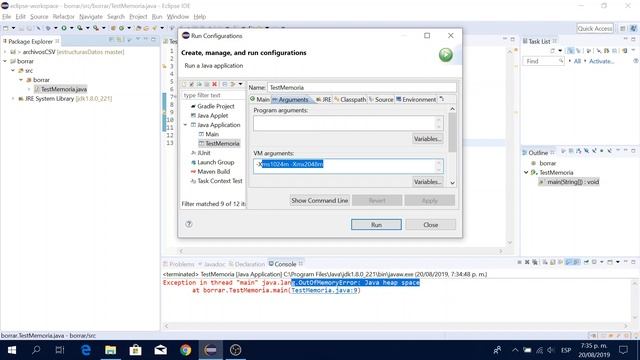Select the Java perspective icon at top right
640x360 pixels.
click(x=633, y=28)
